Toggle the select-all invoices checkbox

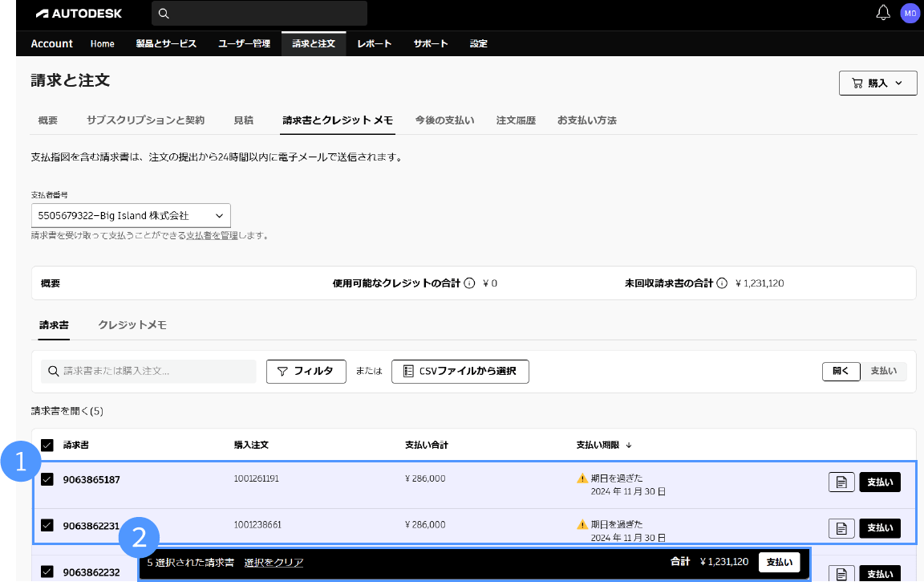pyautogui.click(x=47, y=445)
